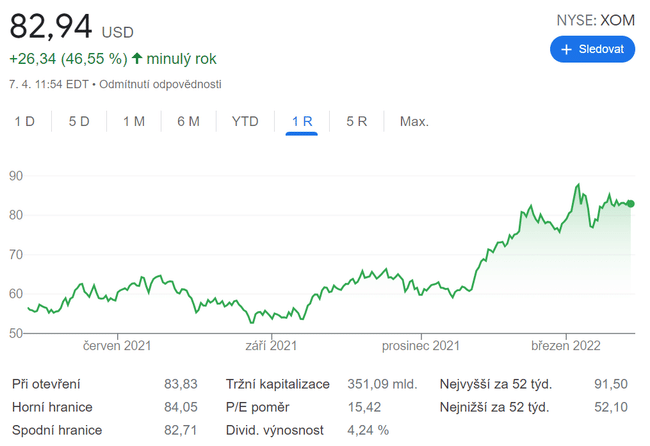Click the green endpoint dot on chart
The image size is (650, 446).
click(x=630, y=203)
